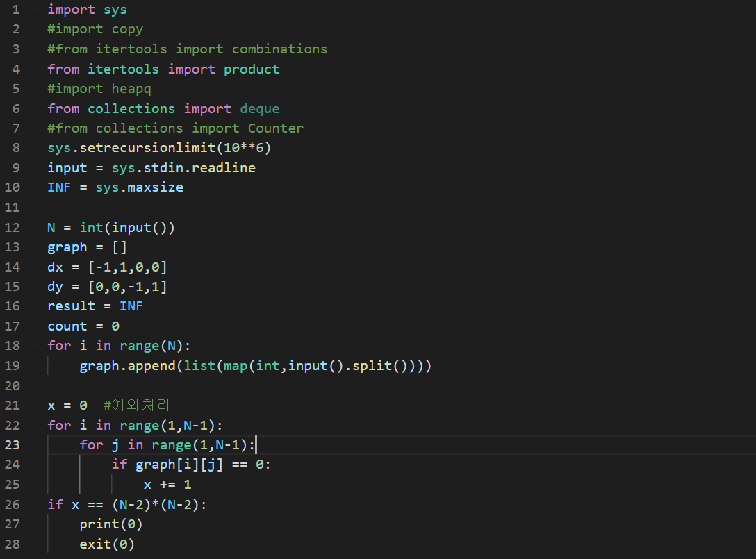
Task: Click 'graph[i][j]' on line 24
Action: click(x=179, y=465)
